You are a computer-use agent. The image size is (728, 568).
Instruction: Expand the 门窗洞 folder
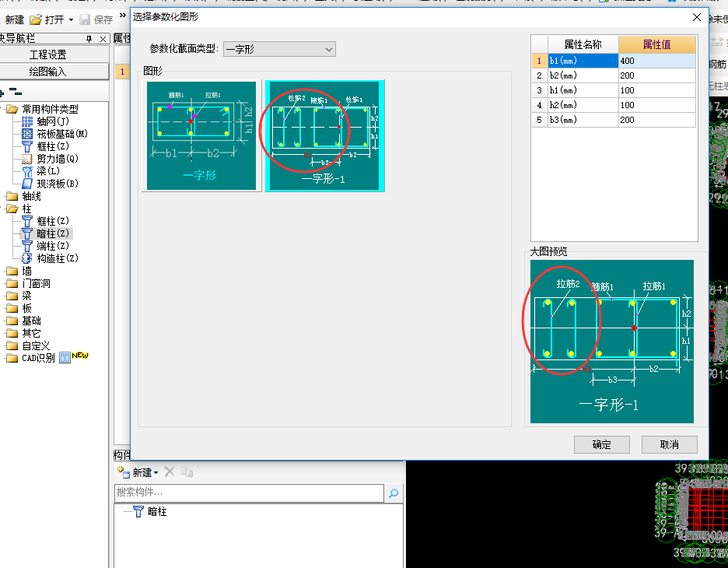[36, 284]
